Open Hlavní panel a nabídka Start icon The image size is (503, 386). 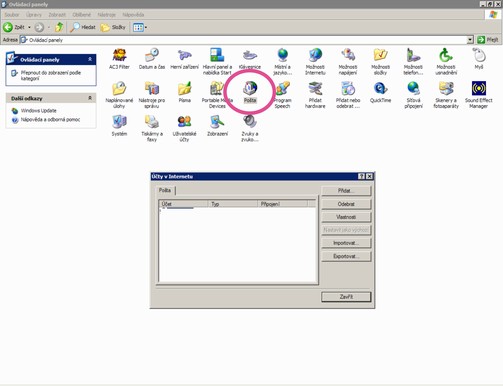217,61
